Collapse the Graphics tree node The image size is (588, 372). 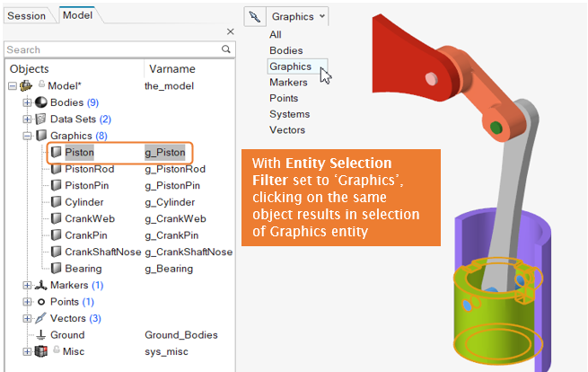point(27,136)
